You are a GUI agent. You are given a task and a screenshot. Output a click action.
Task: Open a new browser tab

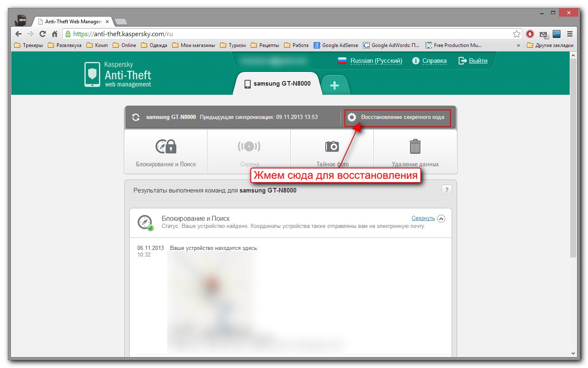coord(121,22)
